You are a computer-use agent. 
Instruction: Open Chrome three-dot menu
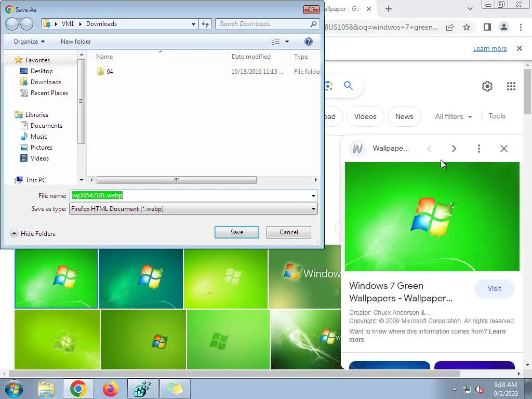(521, 27)
